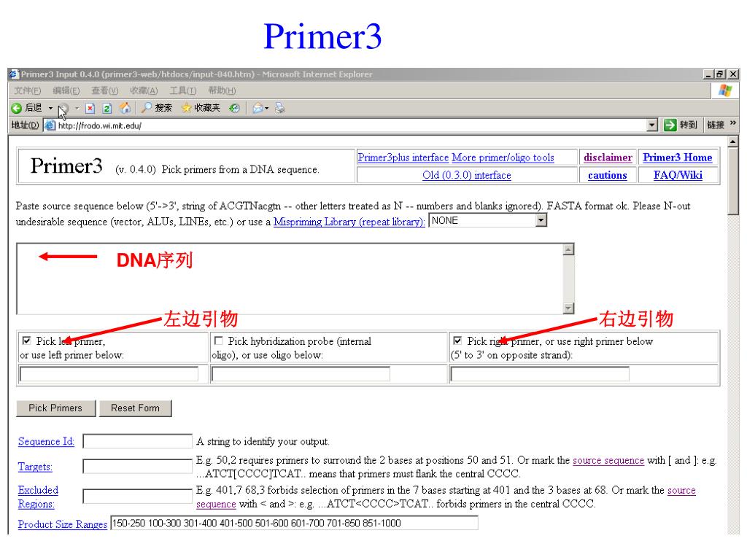This screenshot has height=560, width=747.
Task: Click the Windows flag logo
Action: [725, 90]
